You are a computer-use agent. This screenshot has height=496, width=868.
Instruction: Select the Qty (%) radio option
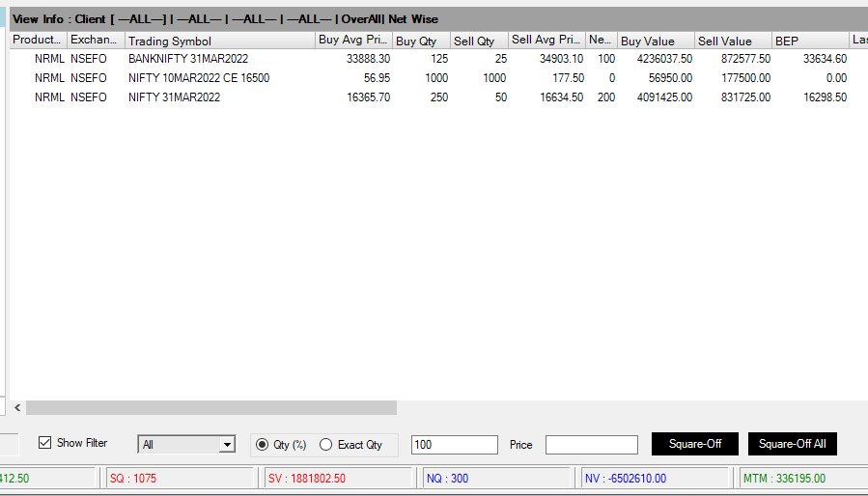click(x=262, y=445)
